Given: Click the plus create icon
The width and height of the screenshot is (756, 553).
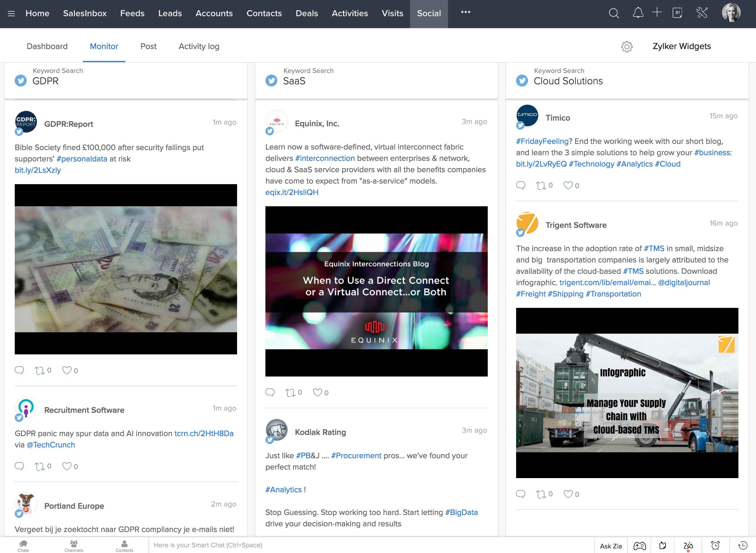Looking at the screenshot, I should (x=657, y=12).
